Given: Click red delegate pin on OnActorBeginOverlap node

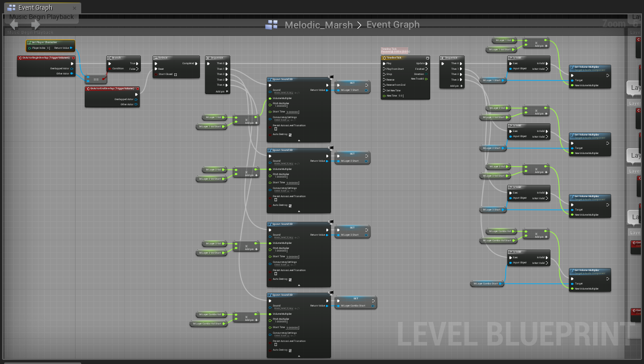Looking at the screenshot, I should 73,58.
